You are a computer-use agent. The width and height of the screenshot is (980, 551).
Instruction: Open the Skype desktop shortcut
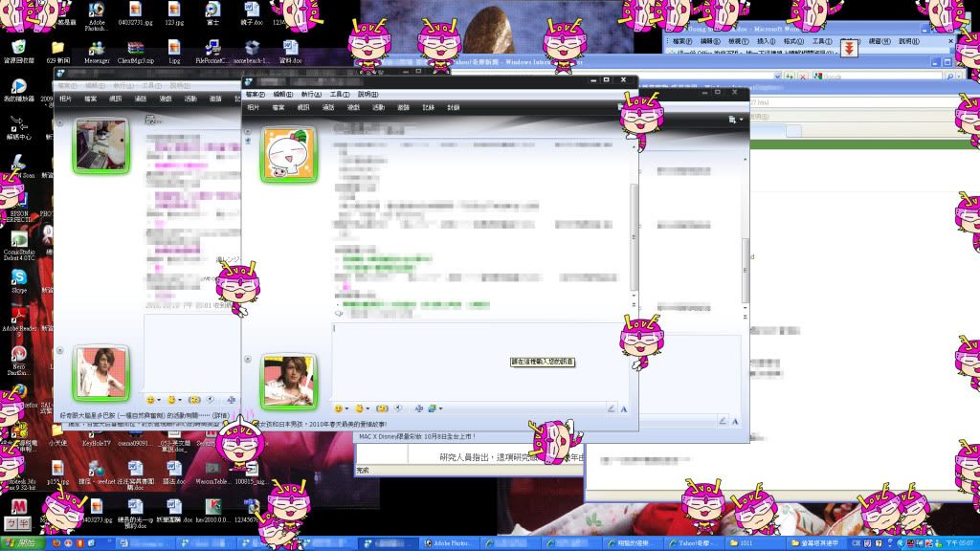tap(19, 281)
